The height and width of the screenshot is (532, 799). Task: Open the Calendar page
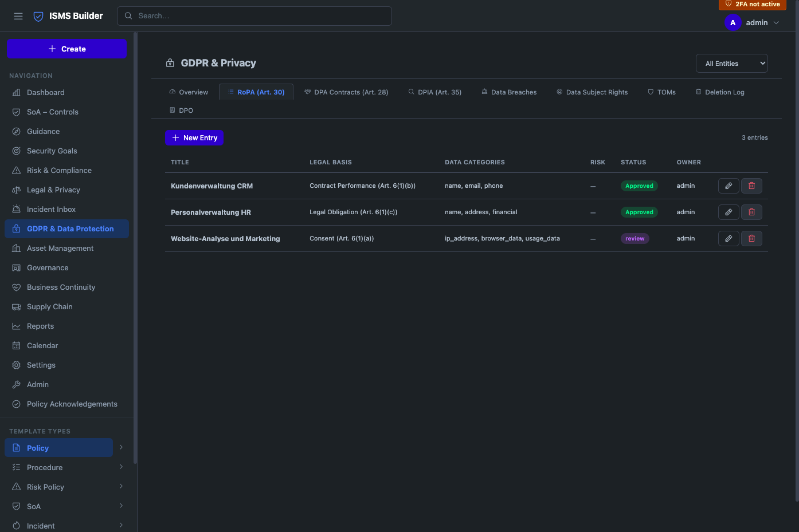[66, 345]
